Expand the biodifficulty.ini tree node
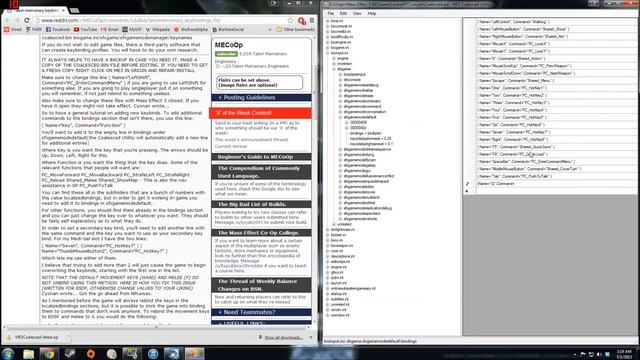 [x=327, y=37]
